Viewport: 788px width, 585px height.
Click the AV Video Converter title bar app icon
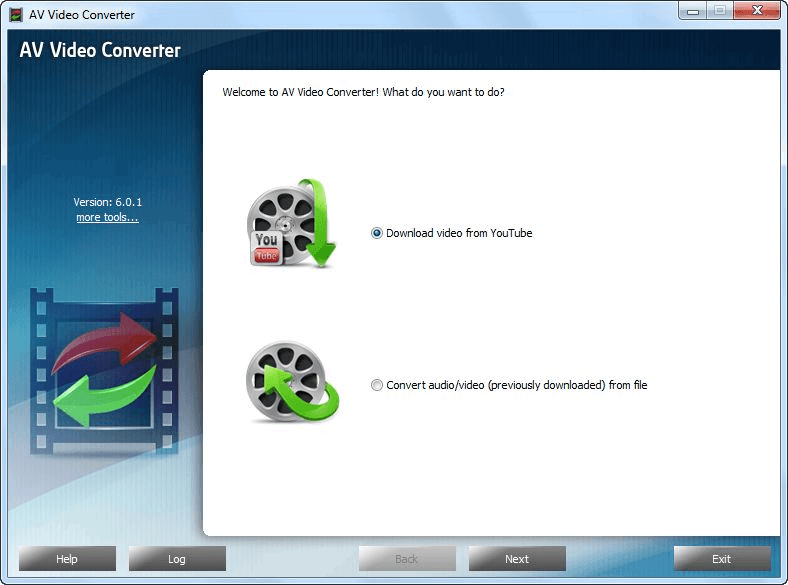(17, 15)
